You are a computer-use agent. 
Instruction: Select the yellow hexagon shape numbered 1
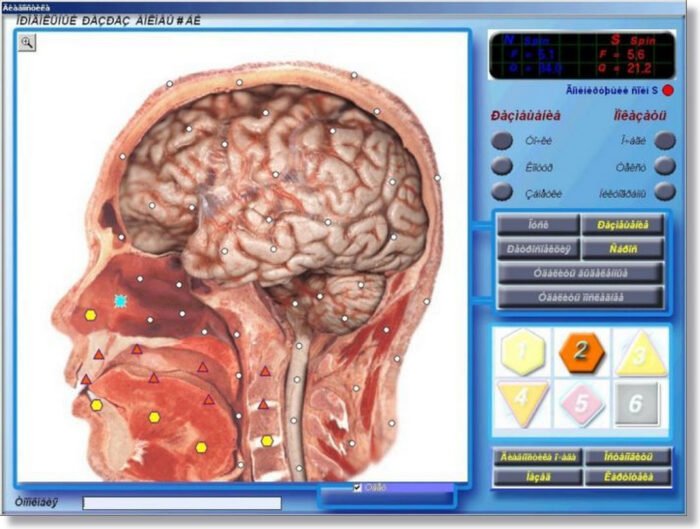[523, 353]
